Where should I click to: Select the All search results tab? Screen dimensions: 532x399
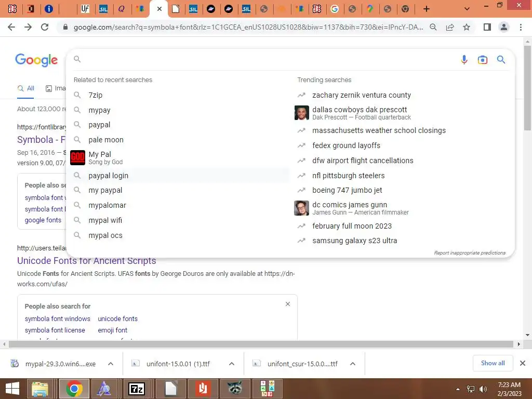(26, 88)
